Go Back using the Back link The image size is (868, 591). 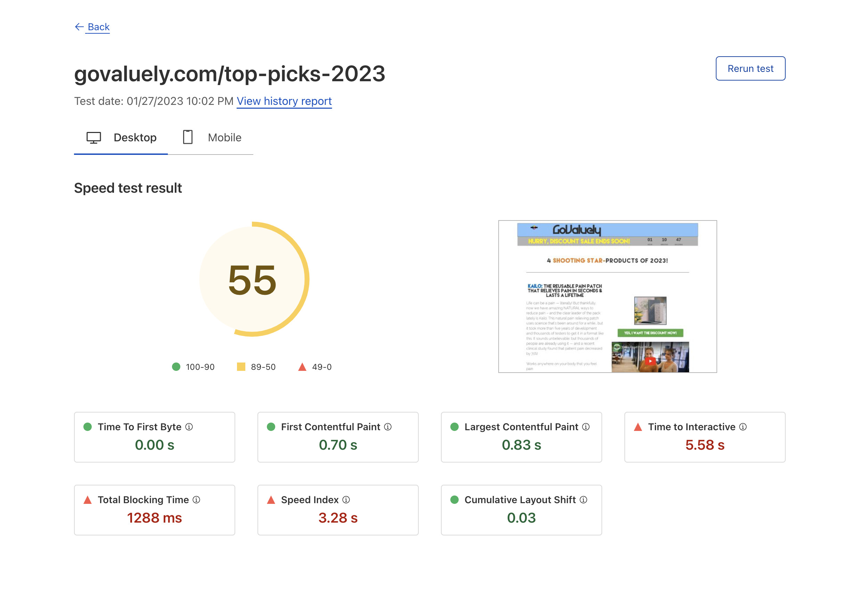tap(98, 27)
